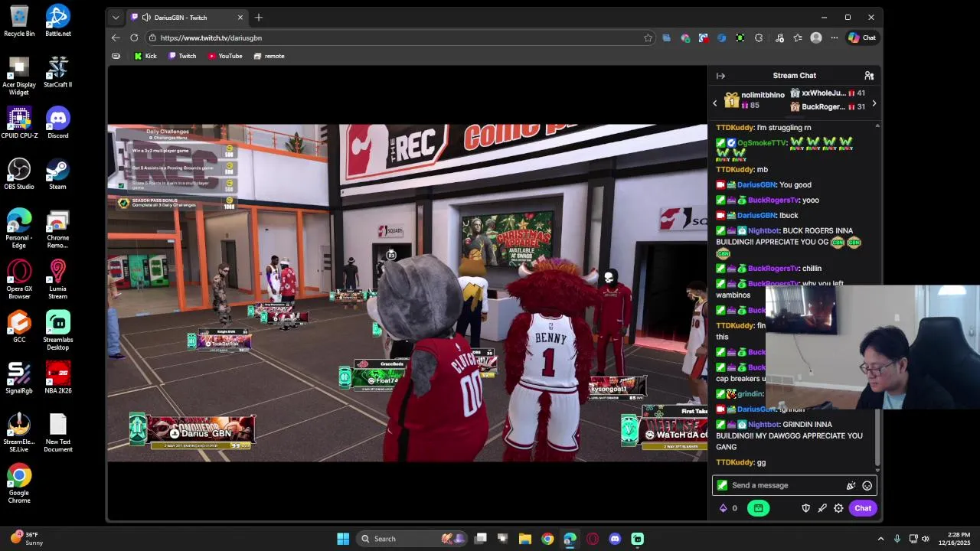Open the green bracket extension icon

(740, 37)
